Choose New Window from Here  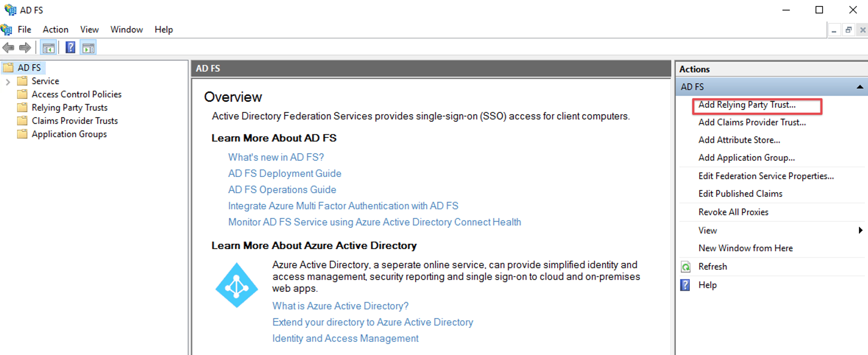pyautogui.click(x=745, y=248)
